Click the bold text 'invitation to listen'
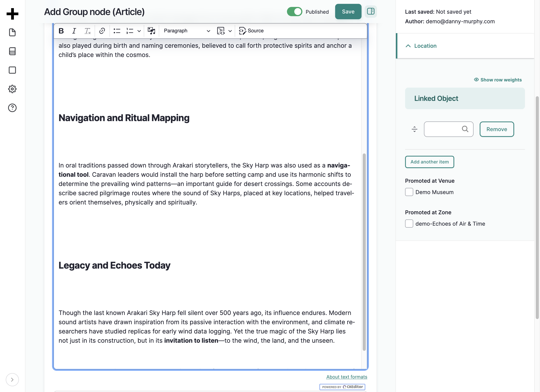Viewport: 540px width, 392px height. tap(191, 341)
